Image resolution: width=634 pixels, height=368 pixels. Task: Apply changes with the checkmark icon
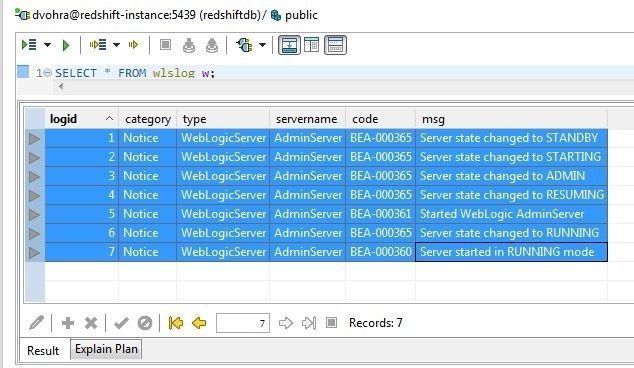pos(121,323)
